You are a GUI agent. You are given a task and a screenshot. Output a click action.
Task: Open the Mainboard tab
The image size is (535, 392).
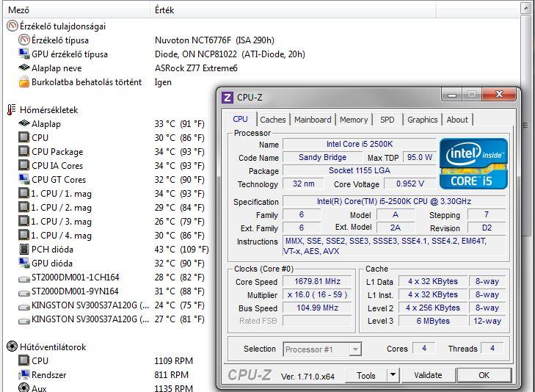pos(313,120)
